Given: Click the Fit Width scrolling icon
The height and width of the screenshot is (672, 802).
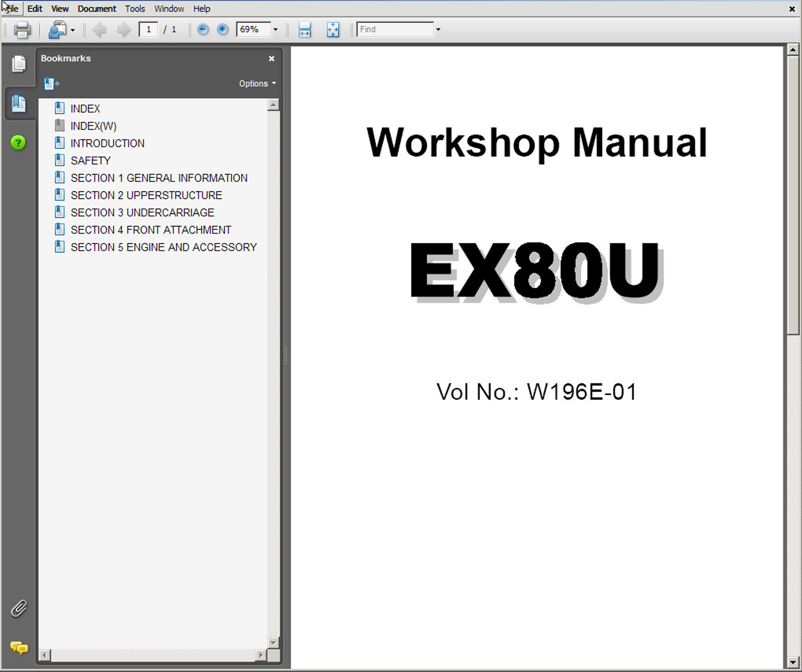Looking at the screenshot, I should (x=305, y=30).
